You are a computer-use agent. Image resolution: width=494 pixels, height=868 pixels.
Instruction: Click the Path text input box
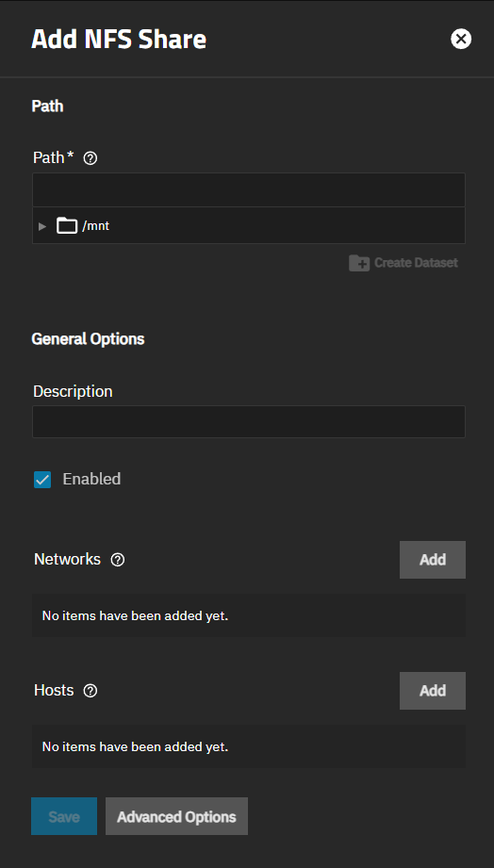tap(249, 189)
